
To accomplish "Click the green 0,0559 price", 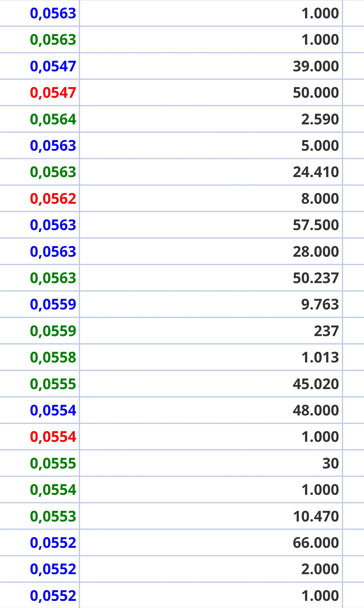I will [53, 331].
